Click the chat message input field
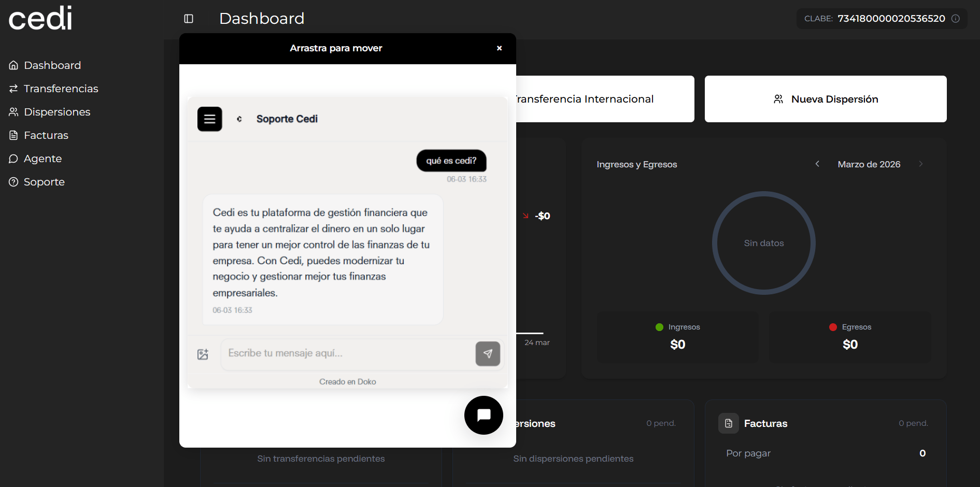980x487 pixels. 348,354
